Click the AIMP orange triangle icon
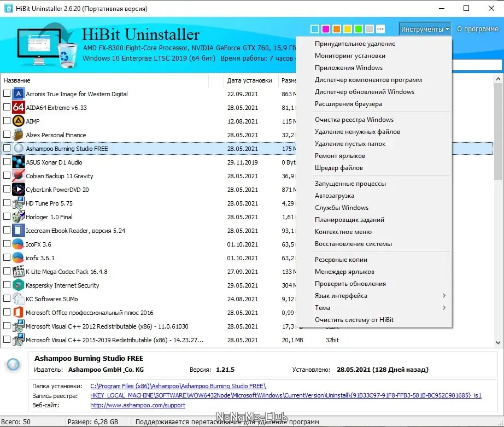The width and height of the screenshot is (504, 427). (19, 121)
